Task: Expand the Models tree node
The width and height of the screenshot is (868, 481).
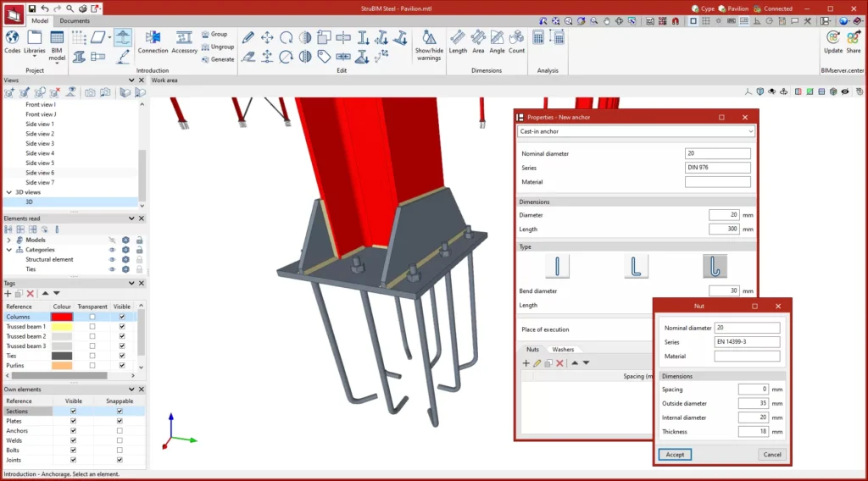Action: click(8, 240)
